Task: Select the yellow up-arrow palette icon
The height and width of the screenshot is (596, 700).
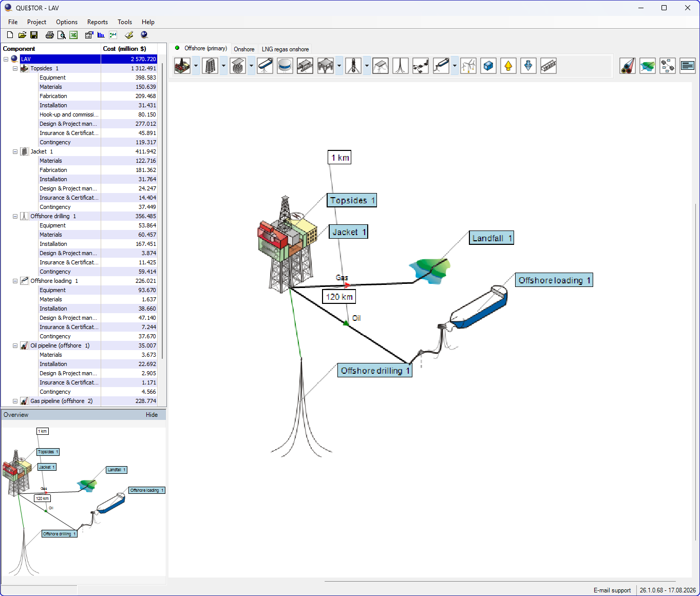Action: pos(508,66)
